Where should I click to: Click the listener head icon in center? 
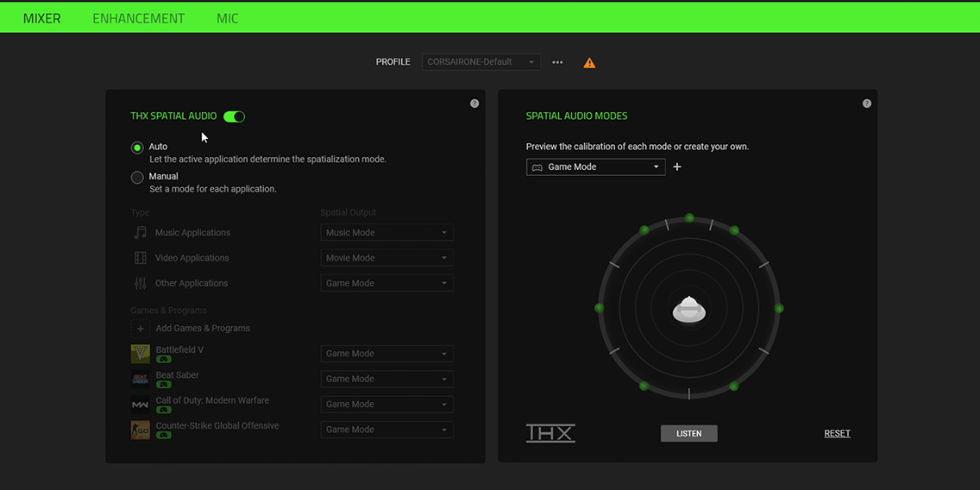coord(688,310)
